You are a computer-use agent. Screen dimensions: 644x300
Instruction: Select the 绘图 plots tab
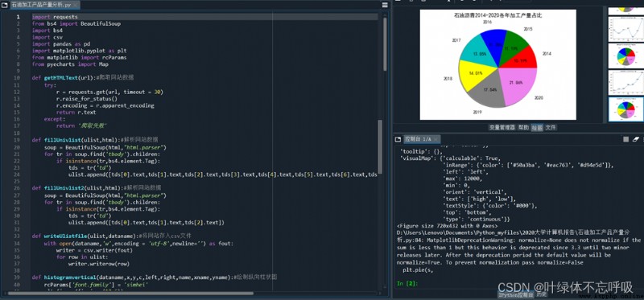coord(537,127)
